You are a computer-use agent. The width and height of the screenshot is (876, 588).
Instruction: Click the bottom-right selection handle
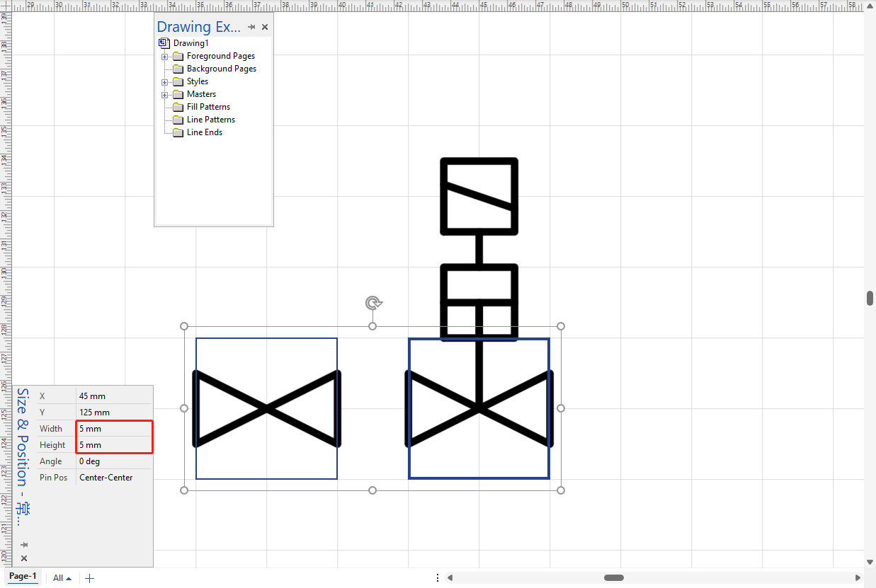coord(561,490)
